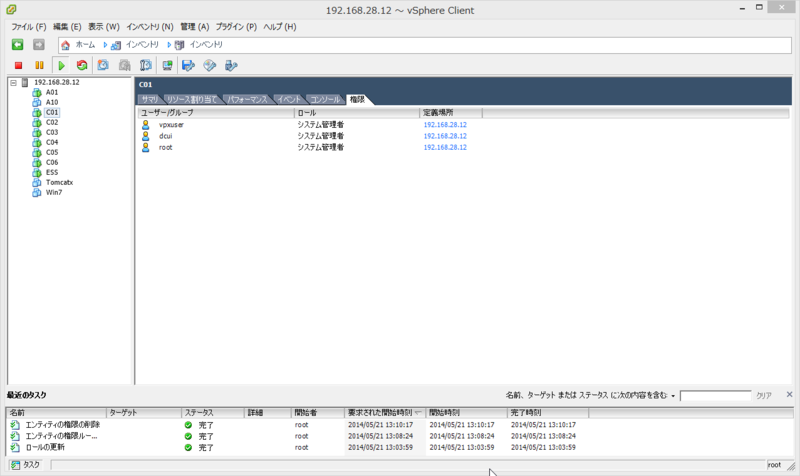
Task: Open the task filter criteria dropdown arrow
Action: pos(673,396)
